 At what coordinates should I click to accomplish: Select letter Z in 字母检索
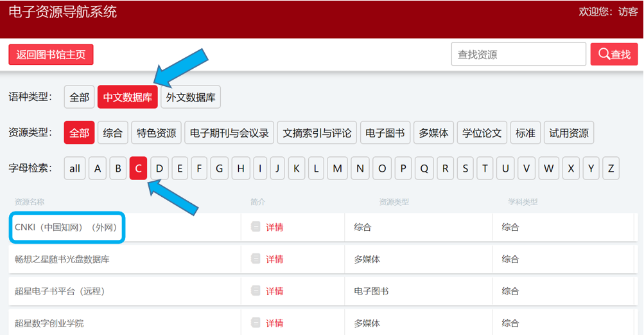tap(611, 168)
